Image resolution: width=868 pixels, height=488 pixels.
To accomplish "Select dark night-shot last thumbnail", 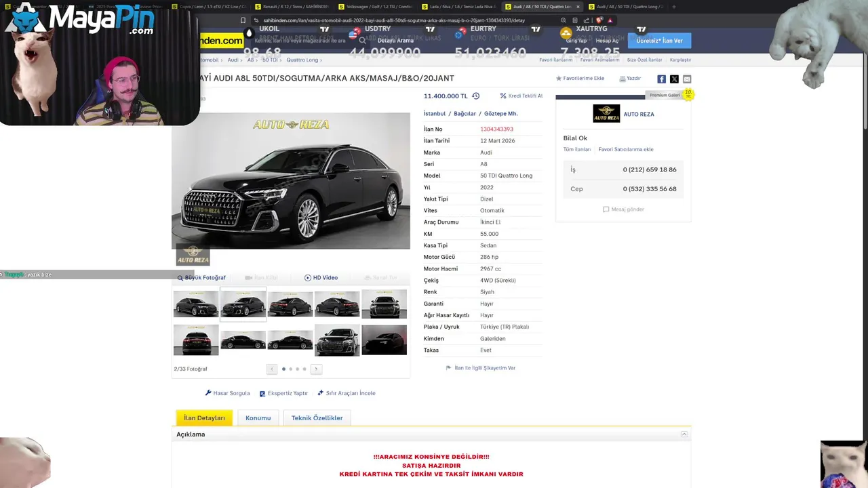I will click(x=384, y=340).
